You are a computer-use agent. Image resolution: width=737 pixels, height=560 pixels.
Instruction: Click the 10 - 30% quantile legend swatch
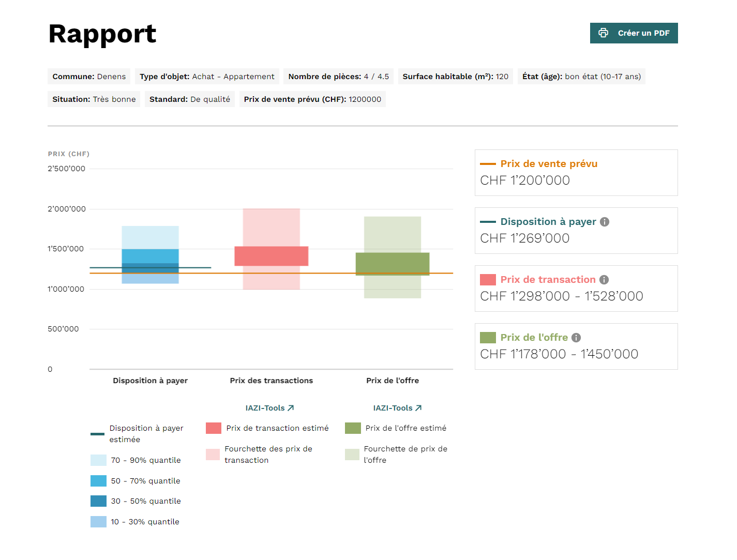98,522
